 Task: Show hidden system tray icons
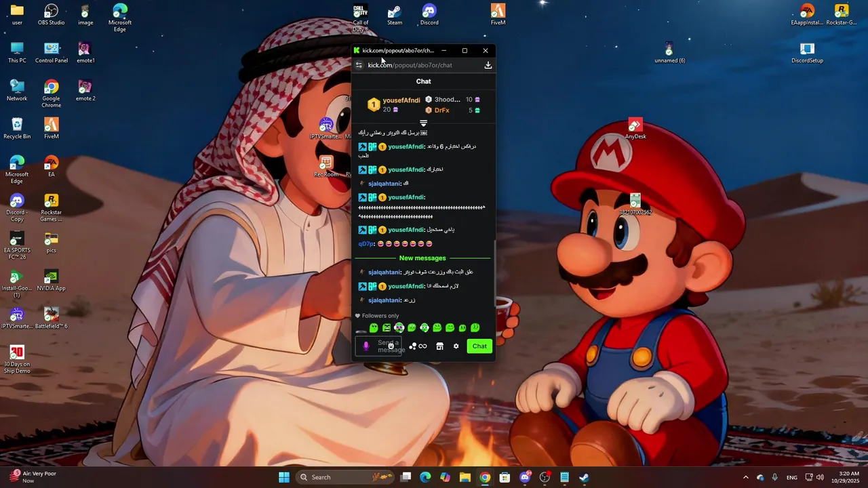coord(746,477)
